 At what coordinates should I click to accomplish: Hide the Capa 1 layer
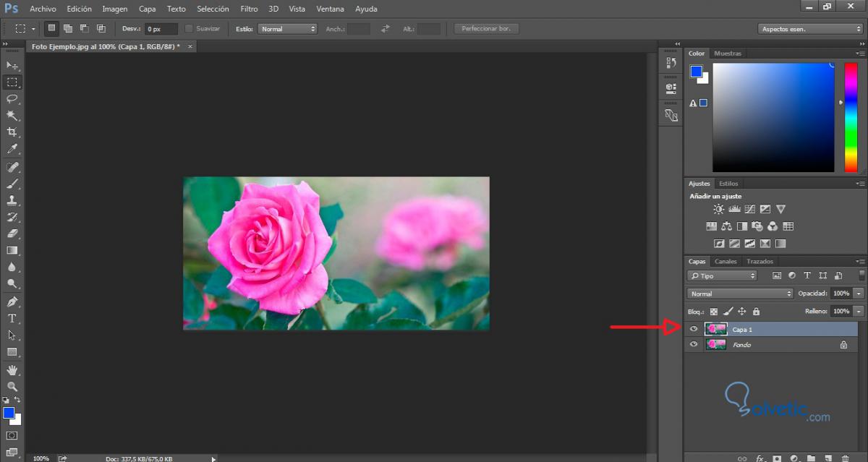click(x=694, y=329)
